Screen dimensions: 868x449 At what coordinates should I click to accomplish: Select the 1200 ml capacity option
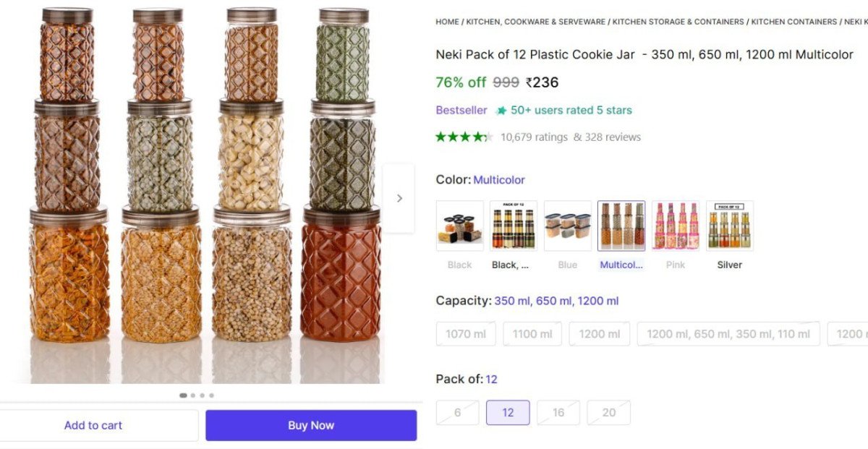[600, 333]
